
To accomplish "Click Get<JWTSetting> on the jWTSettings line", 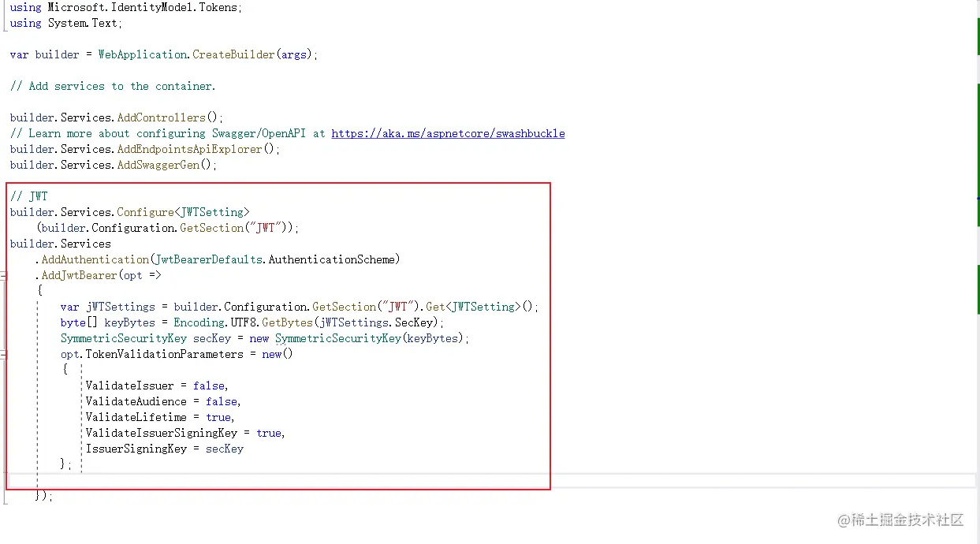I will point(473,307).
